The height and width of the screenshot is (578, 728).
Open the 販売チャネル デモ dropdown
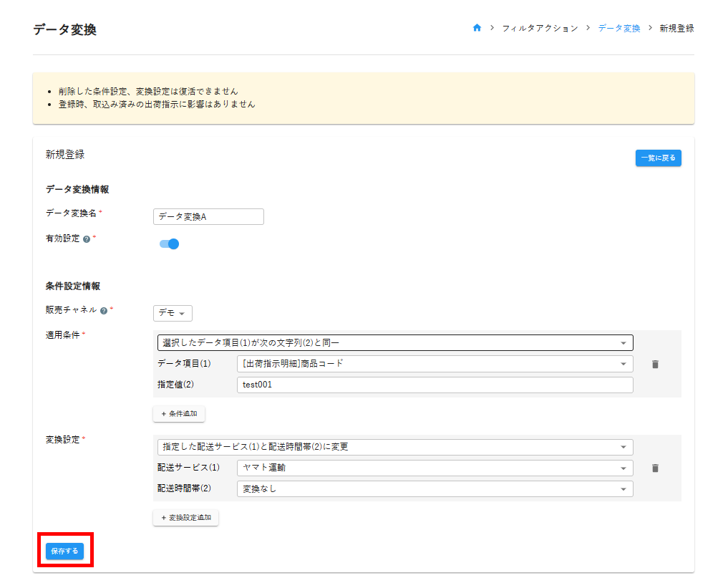(x=173, y=314)
